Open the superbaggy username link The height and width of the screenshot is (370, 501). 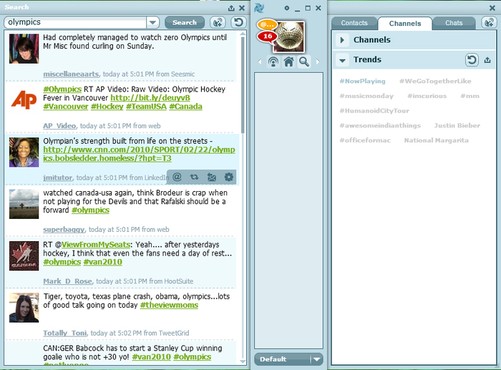64,229
